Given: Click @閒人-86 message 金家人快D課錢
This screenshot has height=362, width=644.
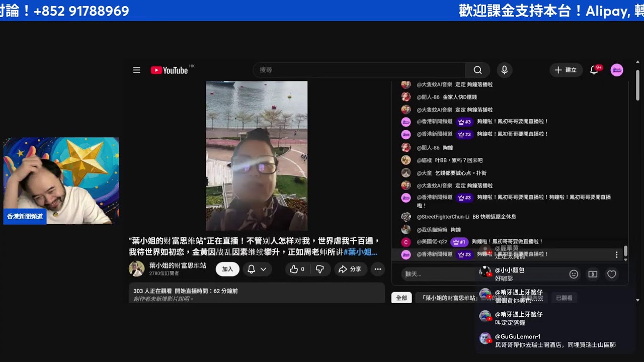Looking at the screenshot, I should pyautogui.click(x=460, y=97).
